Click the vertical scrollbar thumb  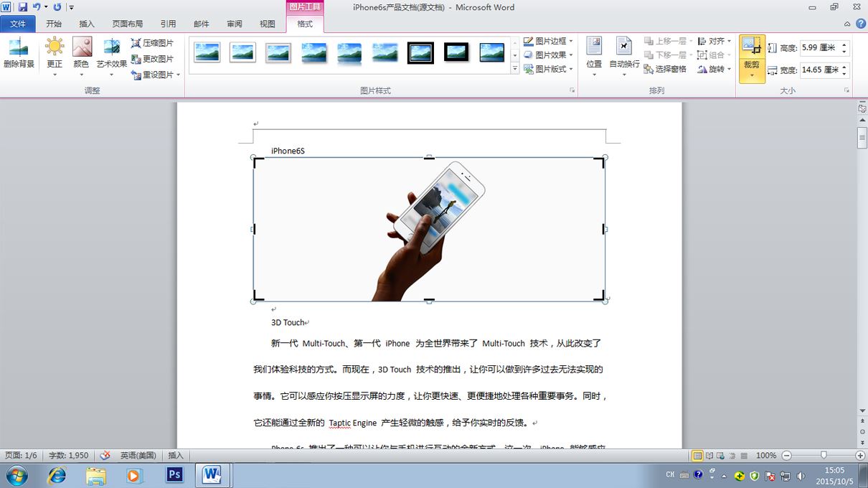(862, 137)
